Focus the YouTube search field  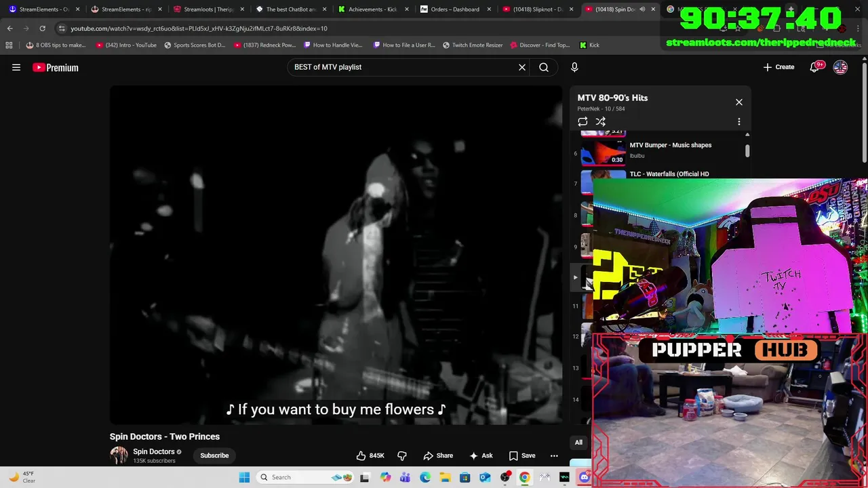(x=403, y=67)
